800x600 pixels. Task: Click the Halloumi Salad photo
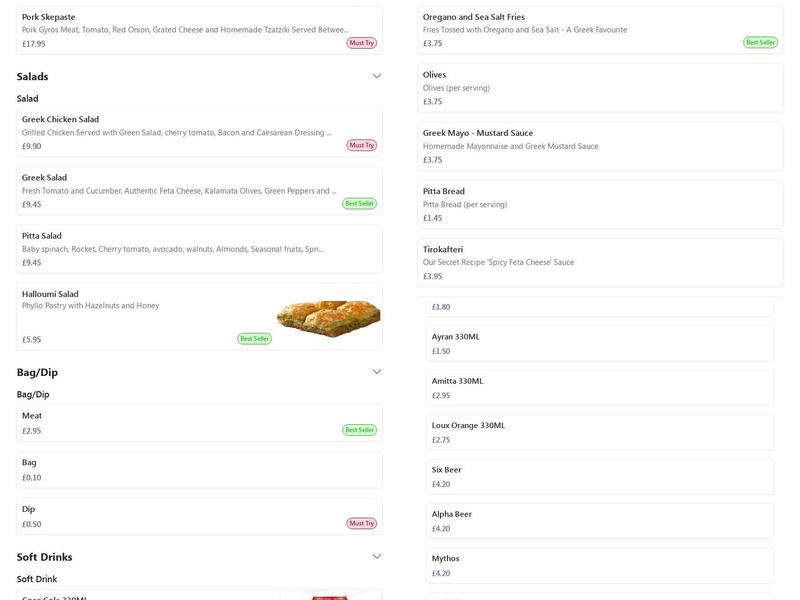pos(325,315)
